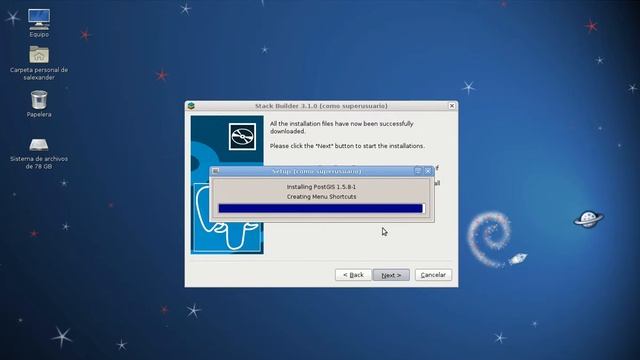Open the Papelera trash icon

(x=39, y=104)
